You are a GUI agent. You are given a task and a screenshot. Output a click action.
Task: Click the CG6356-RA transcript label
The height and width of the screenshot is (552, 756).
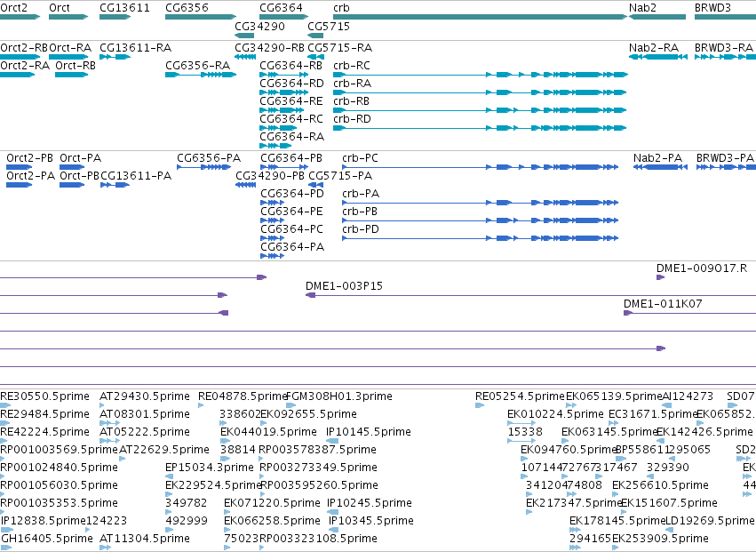click(198, 66)
